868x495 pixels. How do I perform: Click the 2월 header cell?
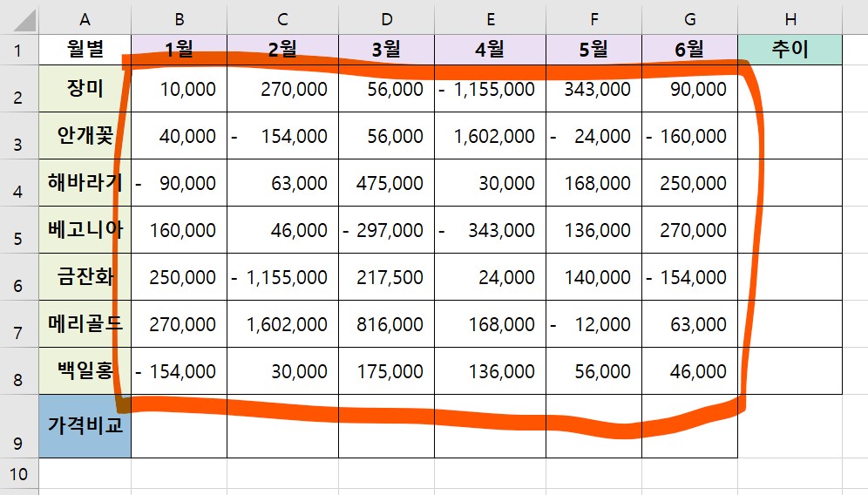point(283,50)
